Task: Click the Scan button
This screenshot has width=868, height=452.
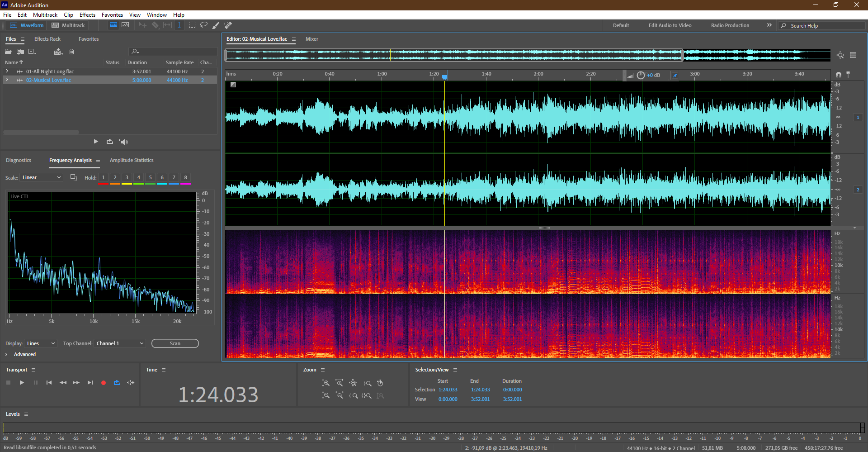Action: (x=175, y=343)
